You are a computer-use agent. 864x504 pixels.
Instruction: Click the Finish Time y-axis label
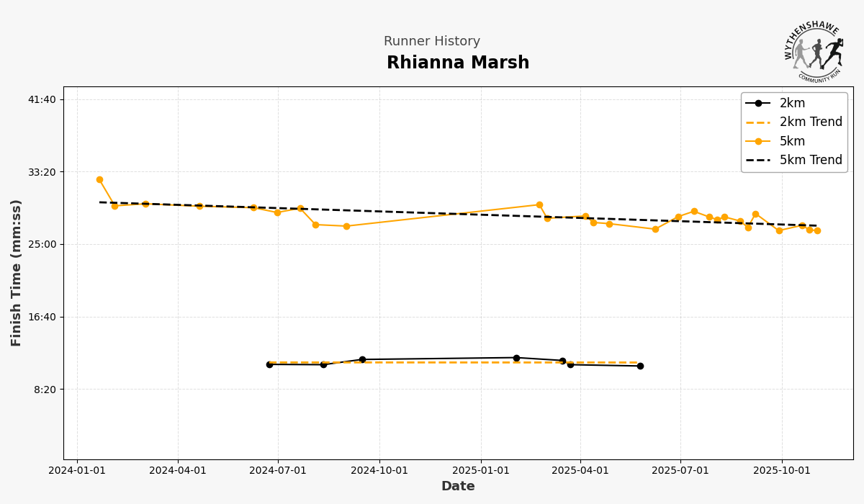(x=17, y=273)
